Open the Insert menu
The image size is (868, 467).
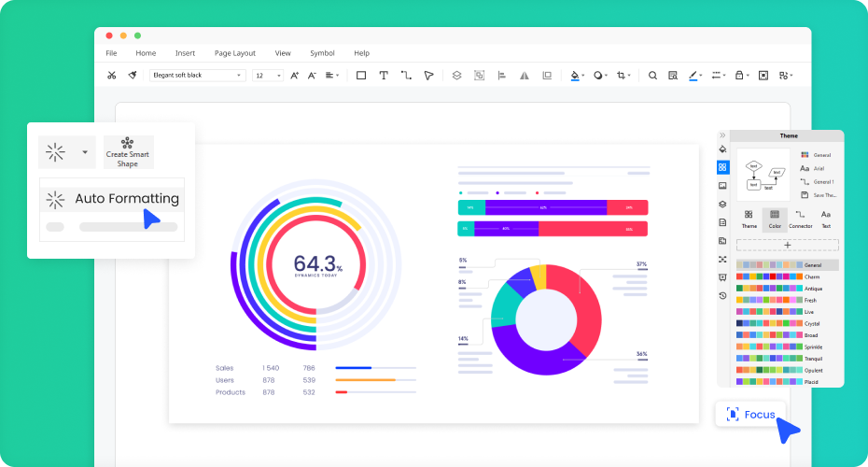(185, 53)
